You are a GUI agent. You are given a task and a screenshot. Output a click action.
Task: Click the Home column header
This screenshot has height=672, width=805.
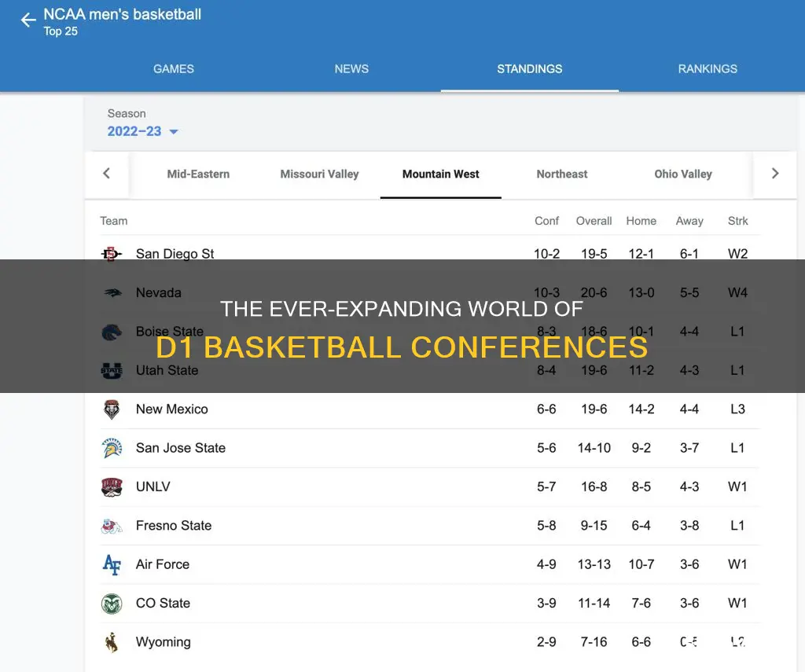pos(641,221)
